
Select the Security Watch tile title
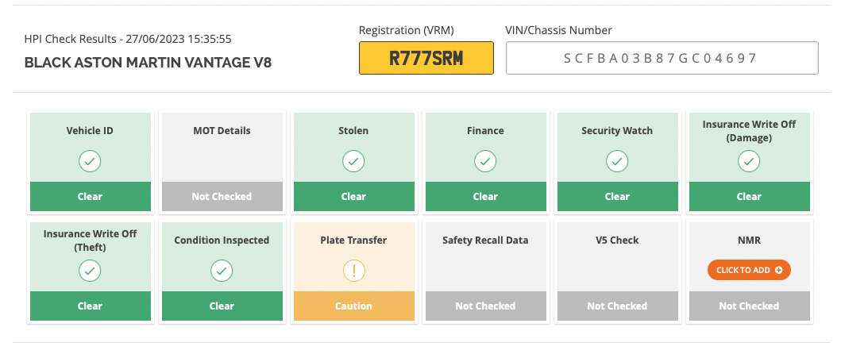(617, 131)
